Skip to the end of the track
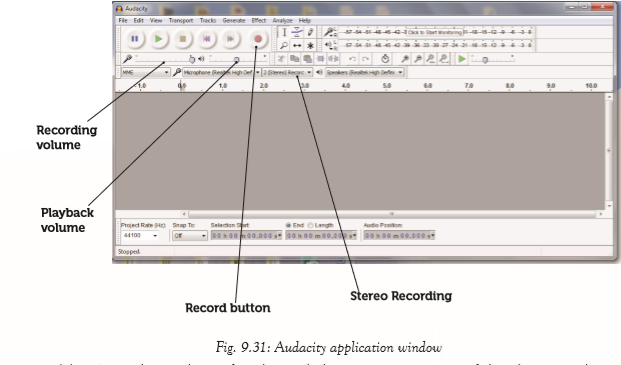The width and height of the screenshot is (621, 365). click(230, 39)
